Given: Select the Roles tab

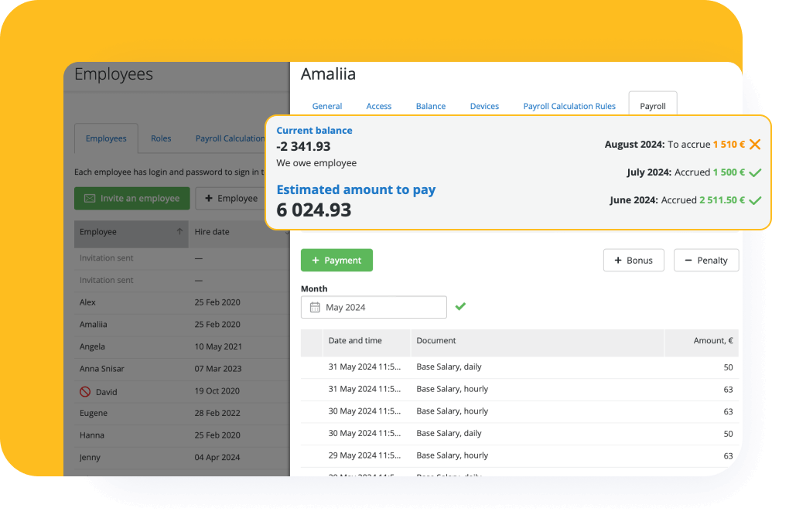Looking at the screenshot, I should click(x=161, y=138).
